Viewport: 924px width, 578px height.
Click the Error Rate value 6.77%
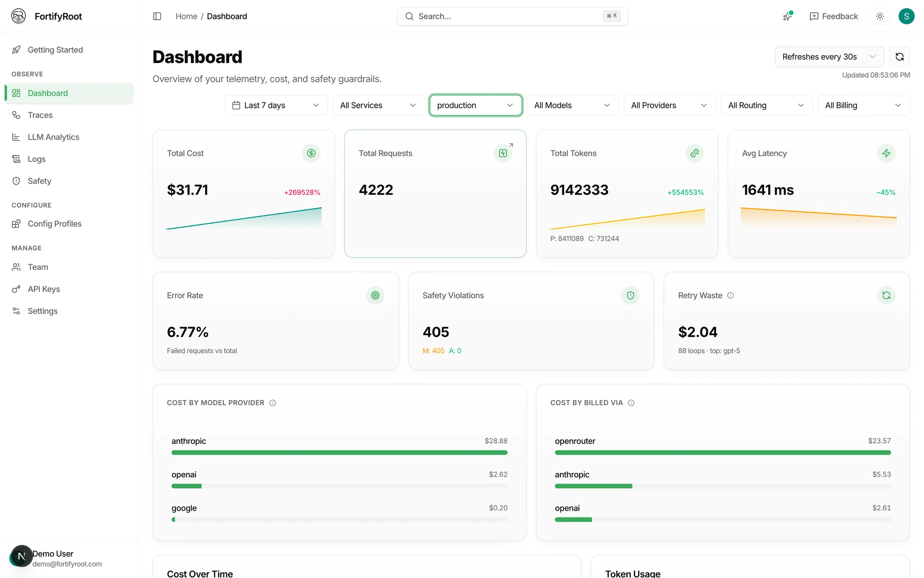[188, 332]
